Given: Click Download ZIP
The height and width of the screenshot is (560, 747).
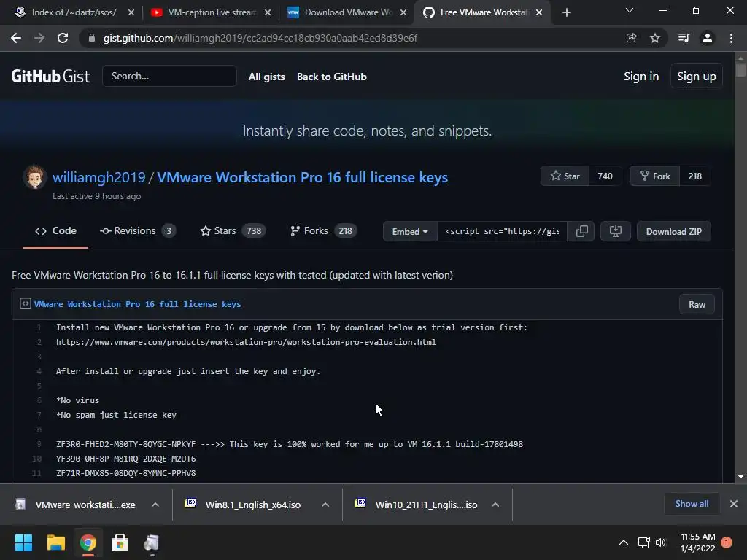Looking at the screenshot, I should click(x=673, y=231).
